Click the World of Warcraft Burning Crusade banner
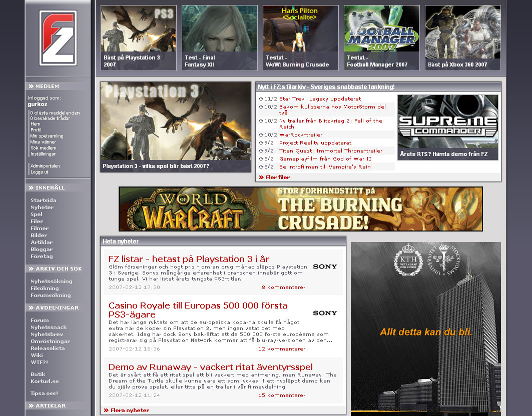 tap(301, 209)
